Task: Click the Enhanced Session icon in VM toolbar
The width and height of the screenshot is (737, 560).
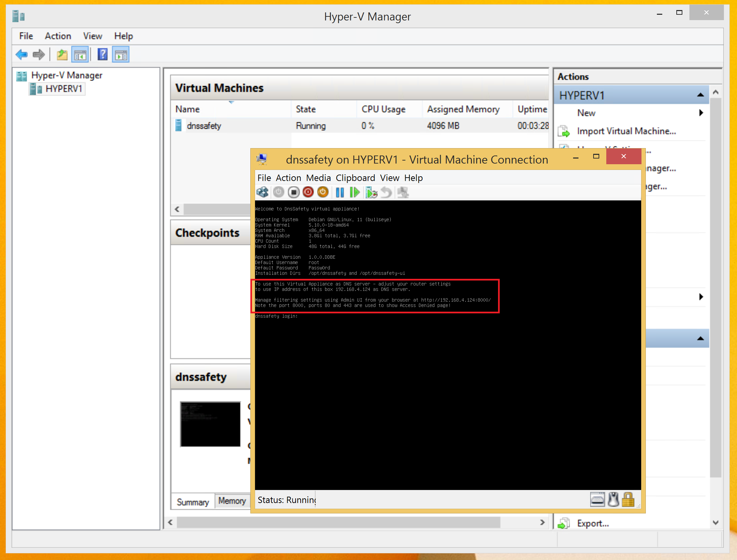Action: (x=403, y=192)
